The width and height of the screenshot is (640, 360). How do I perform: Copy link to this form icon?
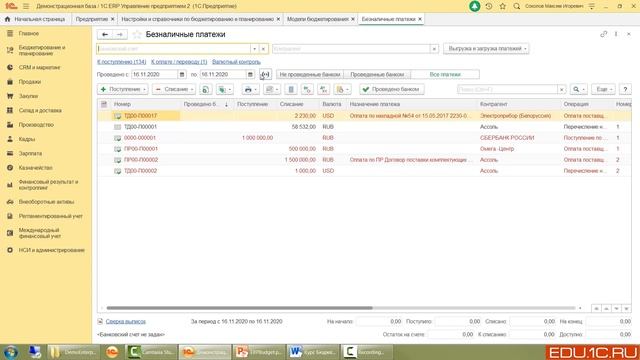(603, 34)
